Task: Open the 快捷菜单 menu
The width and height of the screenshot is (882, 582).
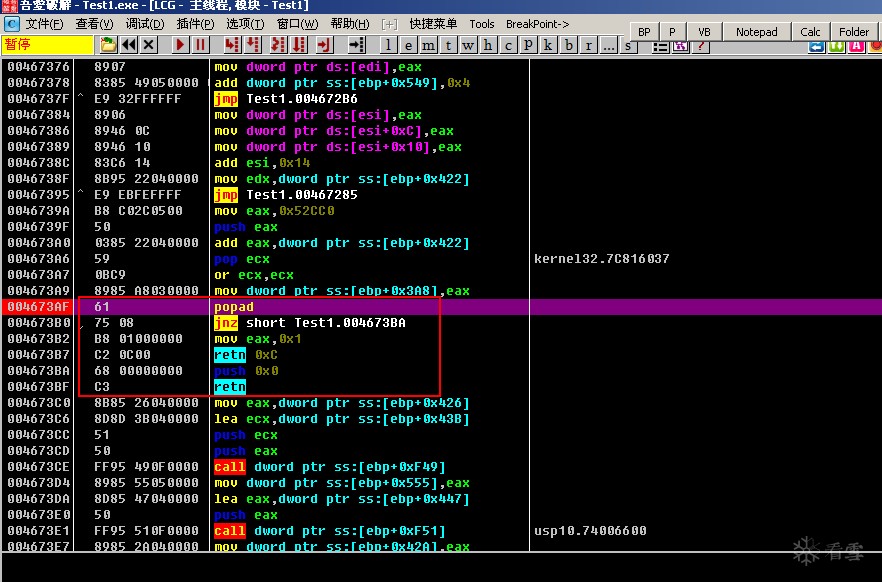Action: [x=433, y=24]
